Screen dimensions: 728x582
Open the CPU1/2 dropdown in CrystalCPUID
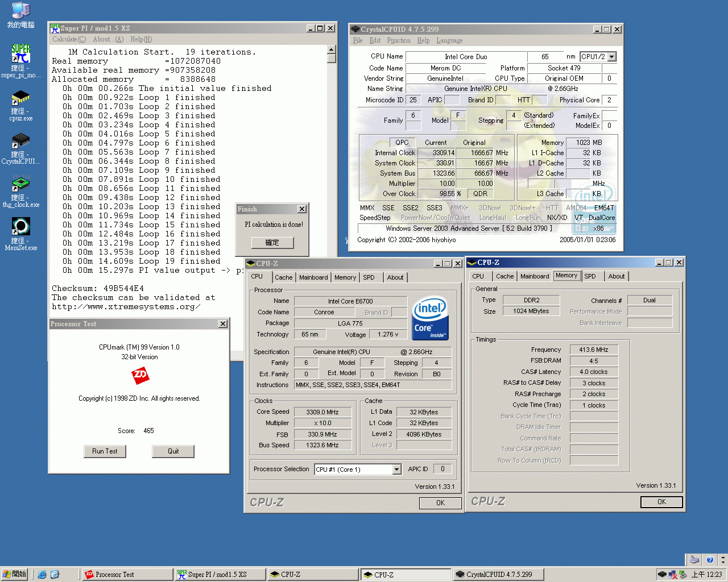612,57
